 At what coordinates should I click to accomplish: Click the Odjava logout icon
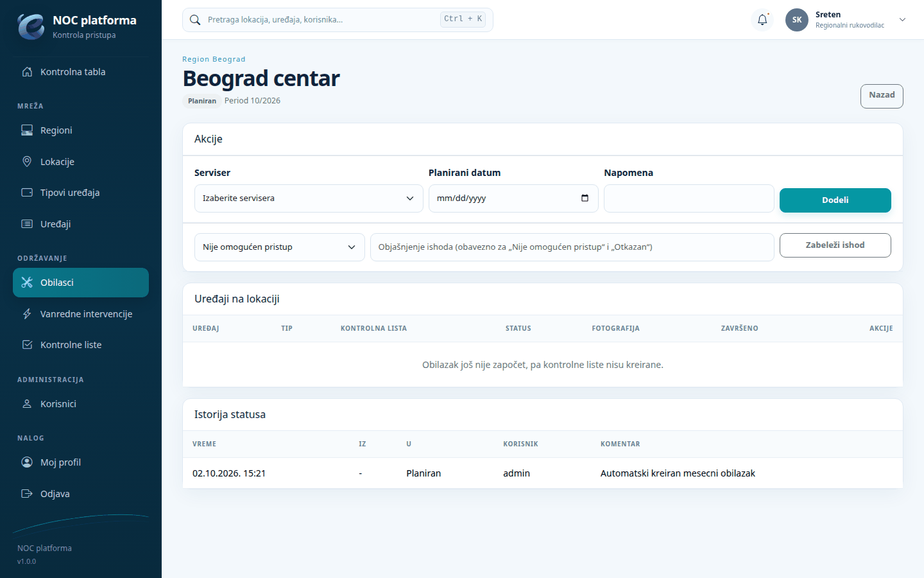pyautogui.click(x=27, y=494)
